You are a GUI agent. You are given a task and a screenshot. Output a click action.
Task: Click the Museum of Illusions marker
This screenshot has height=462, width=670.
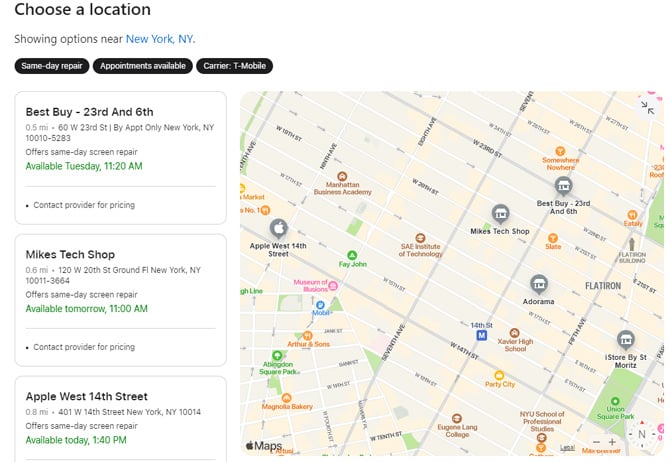pos(333,286)
